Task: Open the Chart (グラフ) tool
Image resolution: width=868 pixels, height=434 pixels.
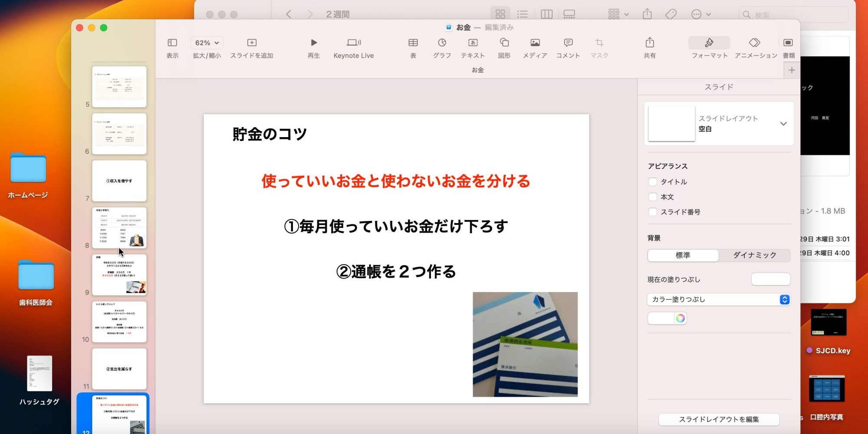Action: coord(442,43)
